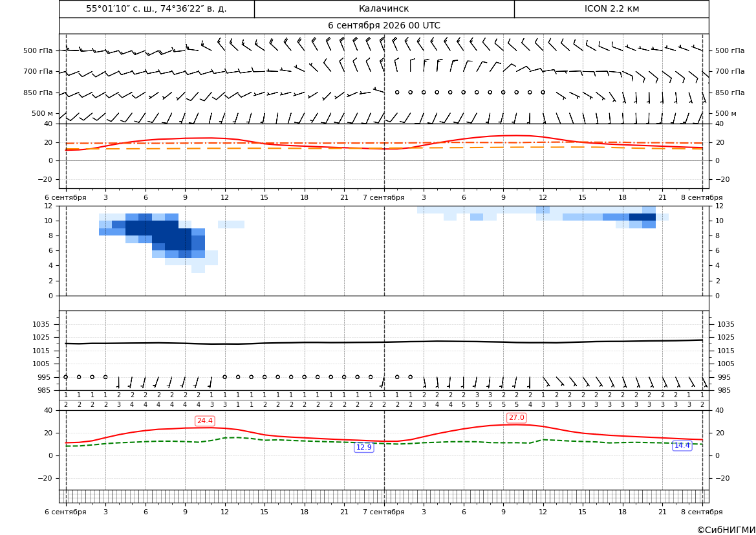Select the ICON 2.2 км model header
756x535 pixels.
pos(611,8)
